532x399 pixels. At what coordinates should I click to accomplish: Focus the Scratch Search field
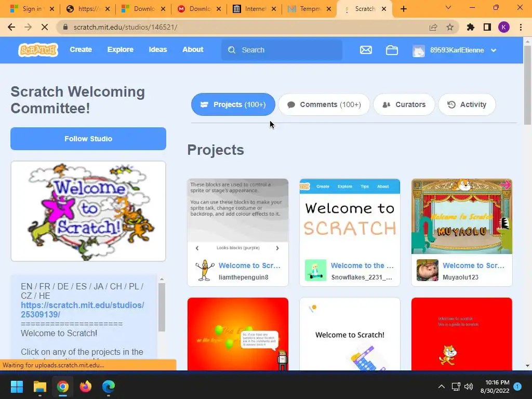pyautogui.click(x=282, y=50)
